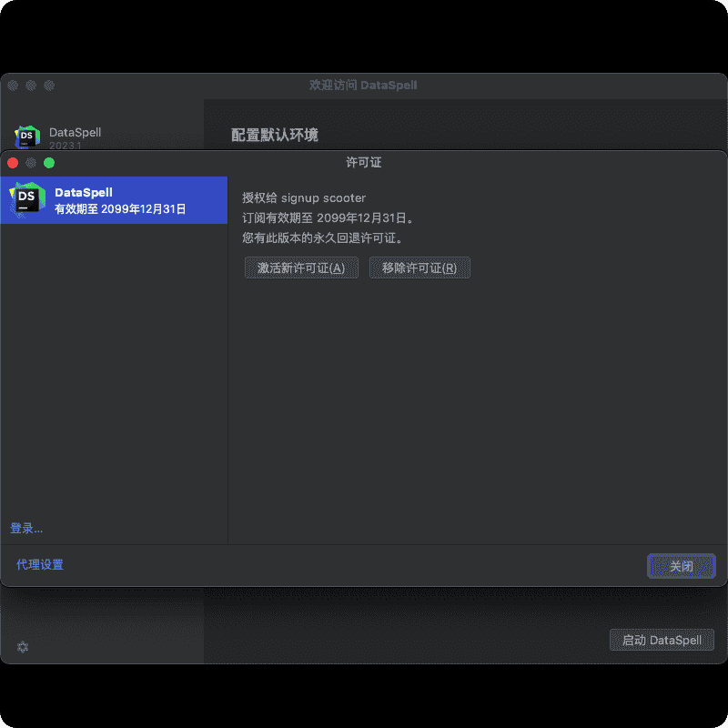
Task: Open the 代理设置 link
Action: [40, 564]
